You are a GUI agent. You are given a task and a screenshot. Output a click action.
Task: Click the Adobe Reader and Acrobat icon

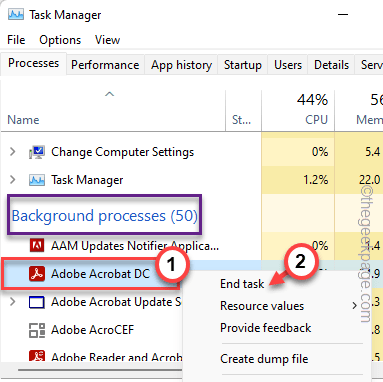[x=37, y=356]
